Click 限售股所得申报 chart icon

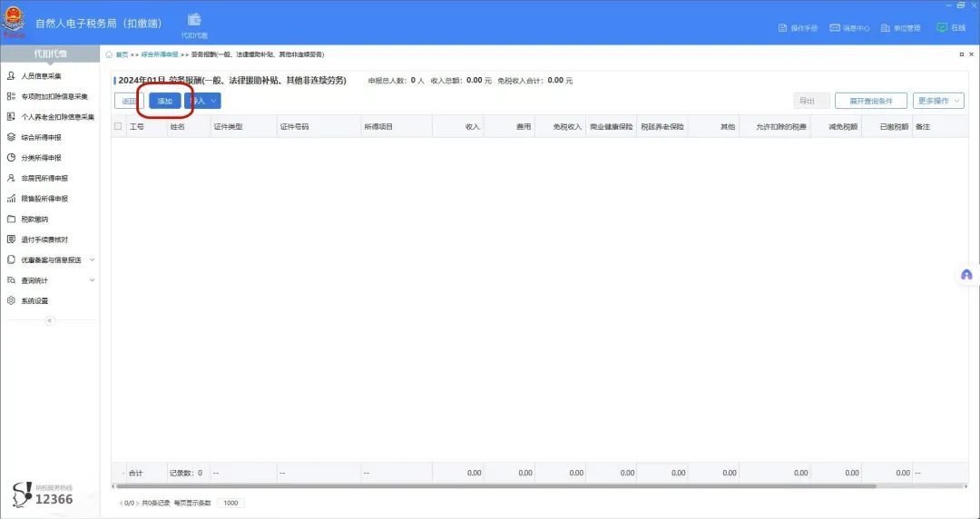click(x=11, y=198)
